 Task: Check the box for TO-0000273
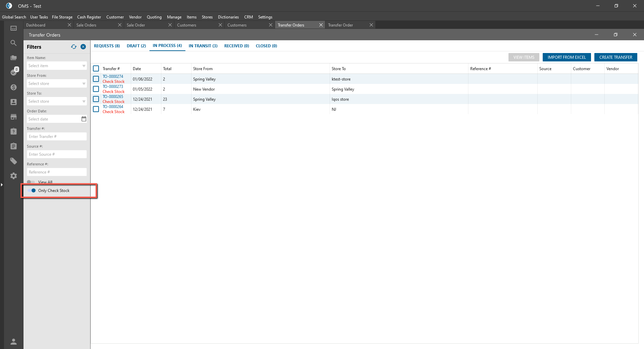click(x=96, y=89)
